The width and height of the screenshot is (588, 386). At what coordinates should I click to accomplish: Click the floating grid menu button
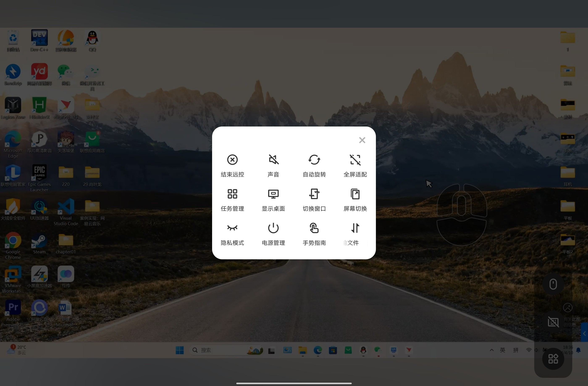click(553, 359)
